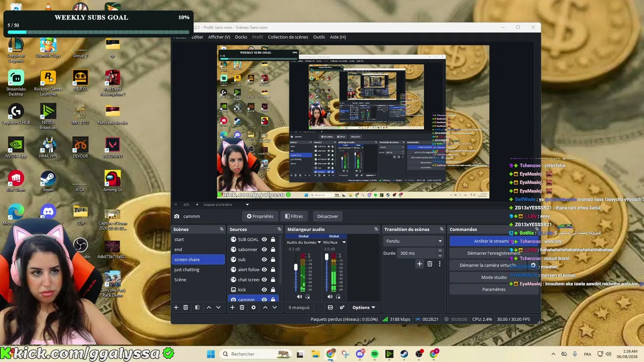Screen dimensions: 644x362
Task: Open the Windows Start menu
Action: click(211, 354)
